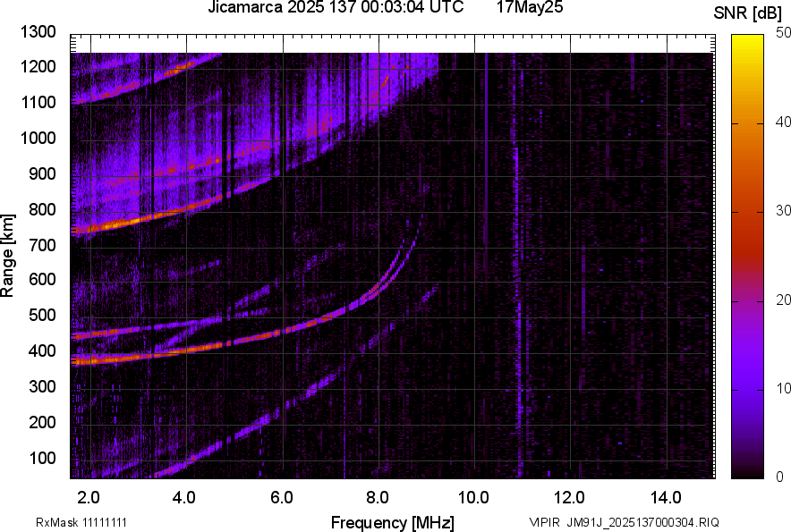Screen dimensions: 791x532
Task: Click the range tick label '900'
Action: [42, 173]
